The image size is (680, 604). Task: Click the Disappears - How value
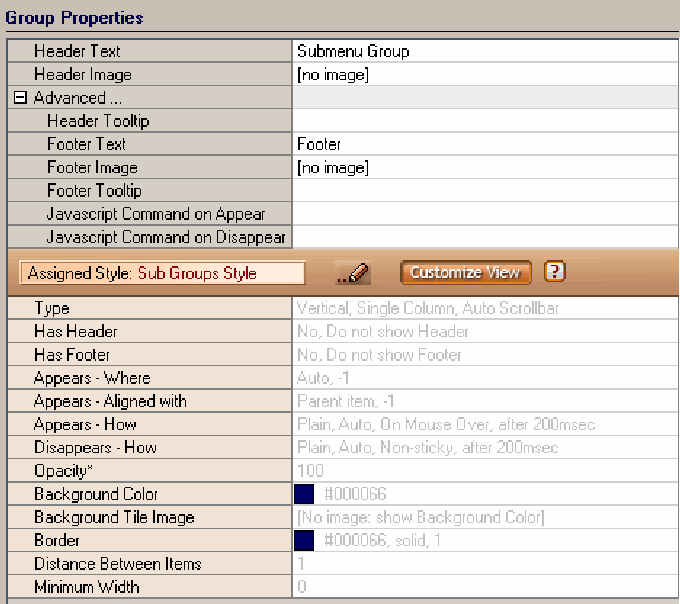(x=485, y=448)
